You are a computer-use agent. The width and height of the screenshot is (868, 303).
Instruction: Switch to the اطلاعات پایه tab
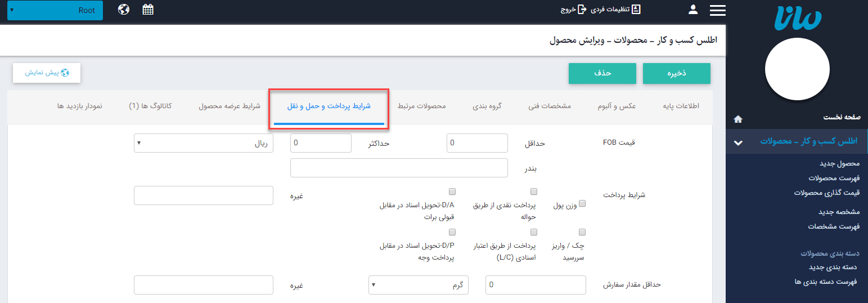coord(681,106)
